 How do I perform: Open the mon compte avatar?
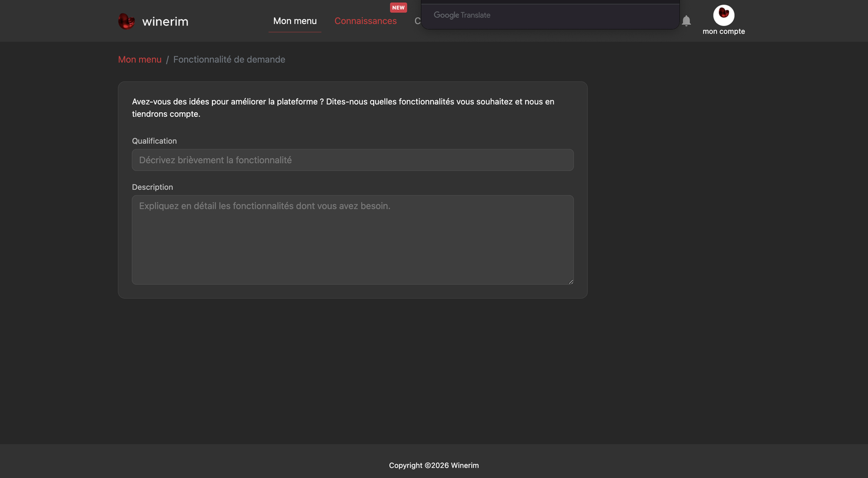724,15
